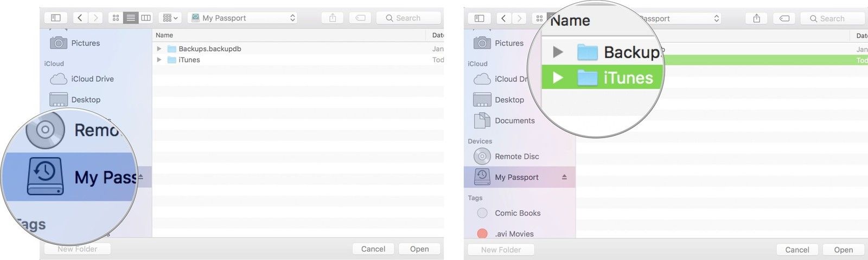Click Open in the left window

[419, 249]
